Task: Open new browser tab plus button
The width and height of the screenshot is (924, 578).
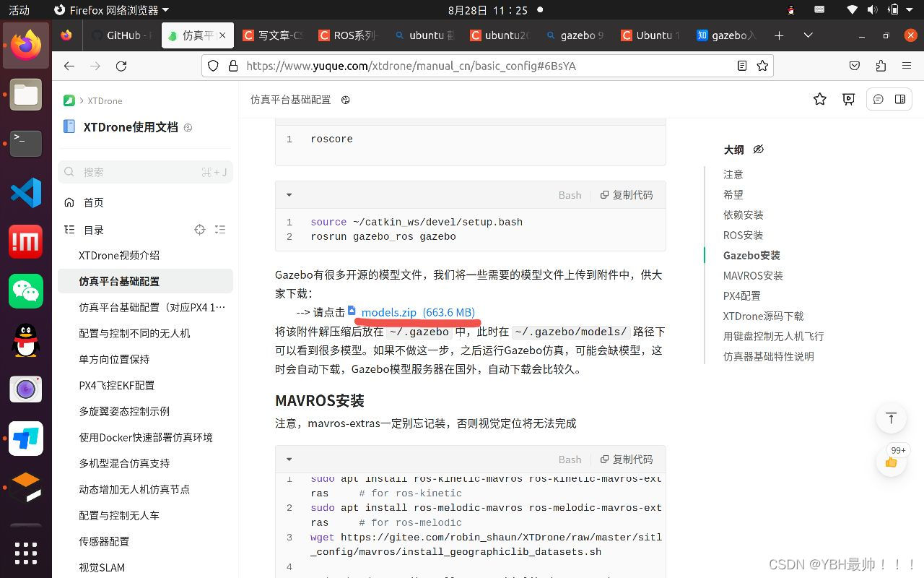Action: (779, 35)
